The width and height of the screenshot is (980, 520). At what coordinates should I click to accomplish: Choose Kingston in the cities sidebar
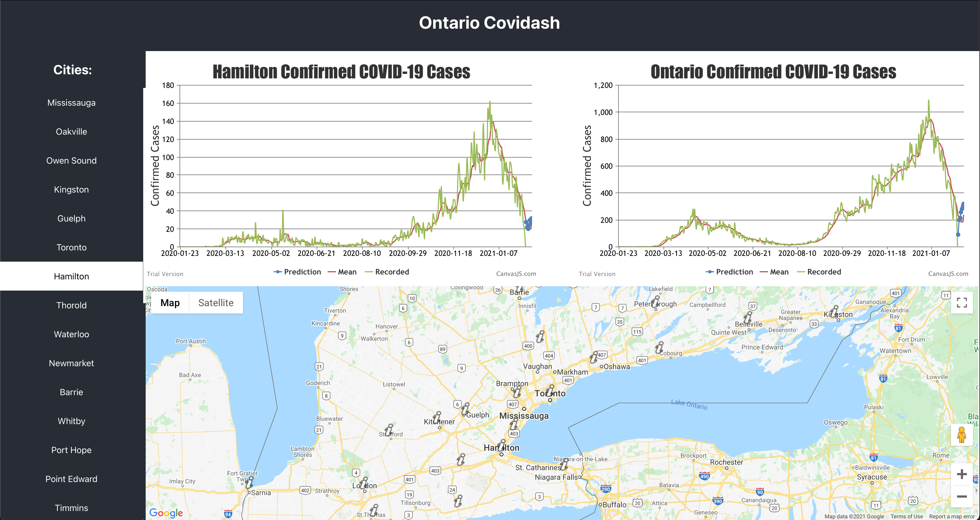click(72, 190)
